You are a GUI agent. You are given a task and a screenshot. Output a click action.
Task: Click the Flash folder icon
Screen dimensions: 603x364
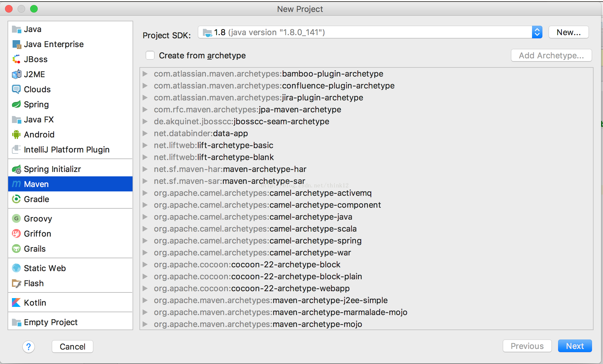16,283
